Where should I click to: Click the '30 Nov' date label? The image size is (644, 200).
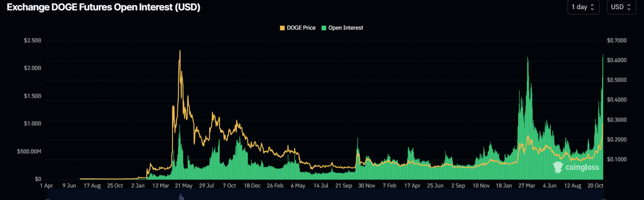tap(366, 185)
